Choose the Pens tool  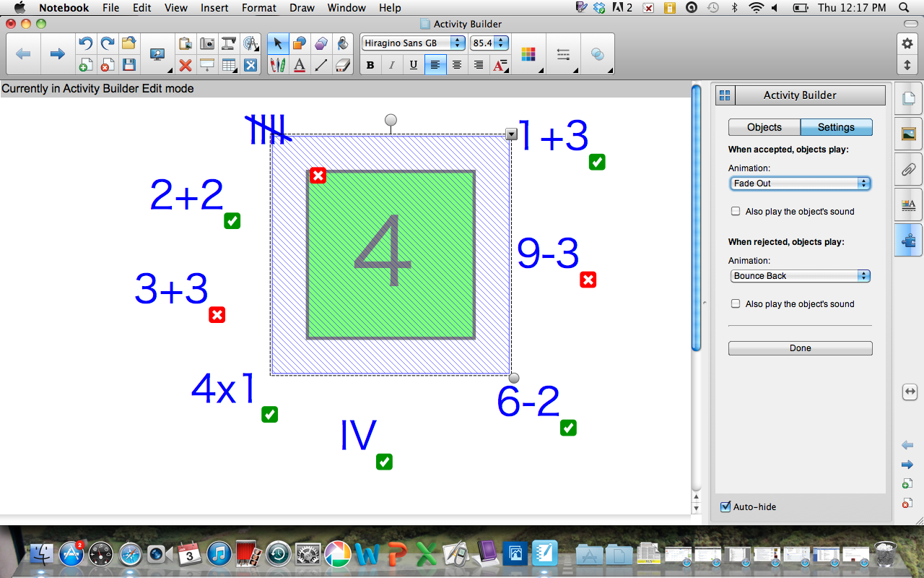click(277, 64)
